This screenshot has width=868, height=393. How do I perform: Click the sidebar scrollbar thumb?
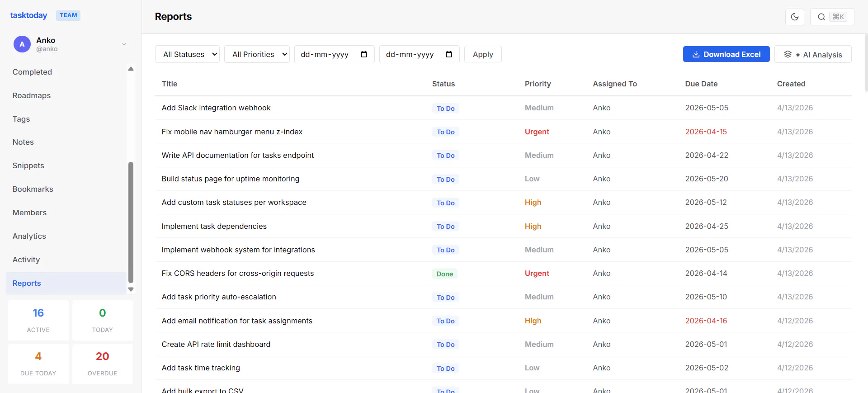coord(131,222)
